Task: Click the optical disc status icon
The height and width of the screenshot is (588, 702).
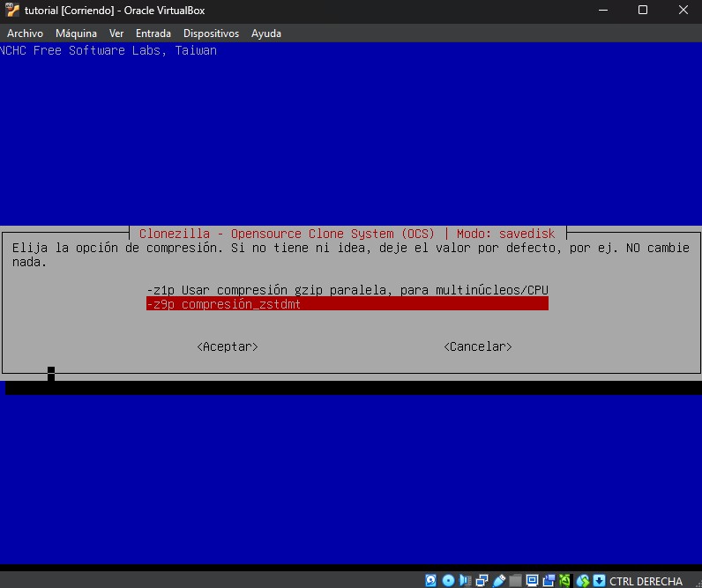Action: pyautogui.click(x=448, y=581)
